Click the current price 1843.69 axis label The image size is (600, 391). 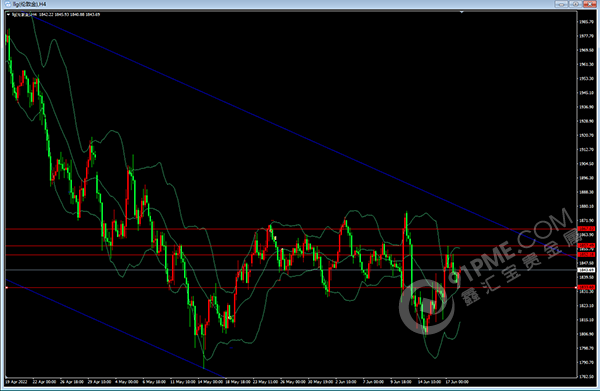[586, 270]
